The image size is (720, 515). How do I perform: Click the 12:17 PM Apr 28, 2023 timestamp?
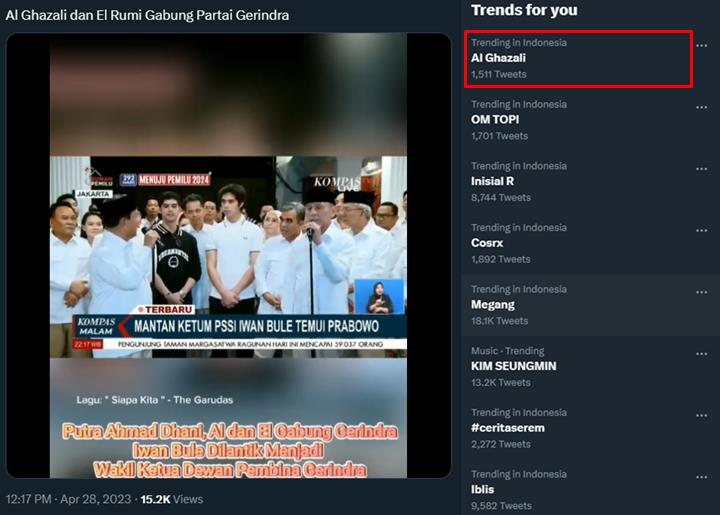click(x=68, y=499)
